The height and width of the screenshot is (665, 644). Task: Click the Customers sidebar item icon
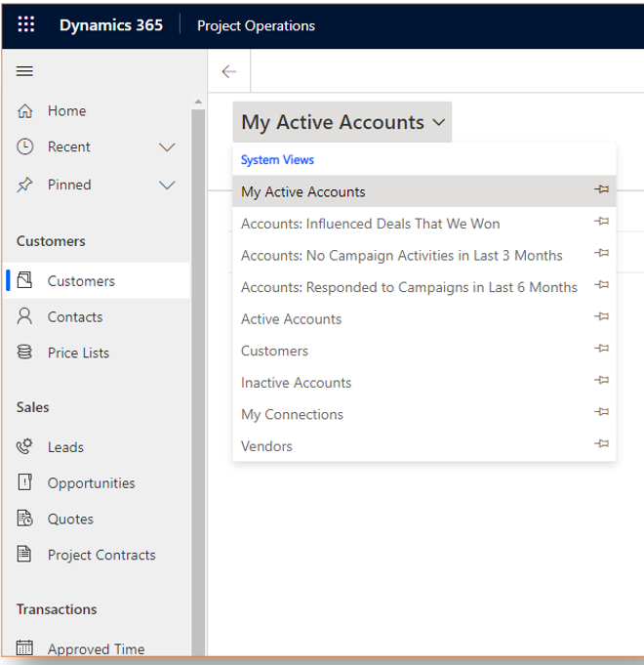coord(24,280)
